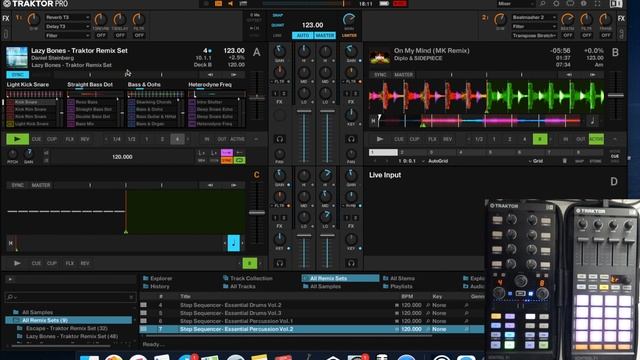
Task: Click CUE button on Deck A
Action: click(36, 139)
